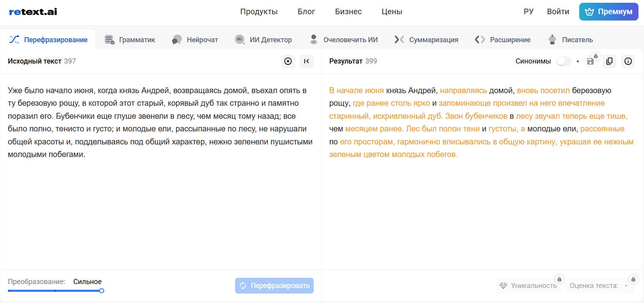Click the Перефразировать button label
644x303 pixels.
pos(280,286)
